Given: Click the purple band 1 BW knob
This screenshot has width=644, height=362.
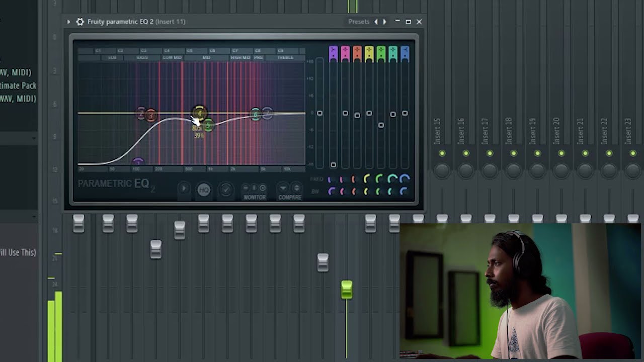Looking at the screenshot, I should point(332,191).
